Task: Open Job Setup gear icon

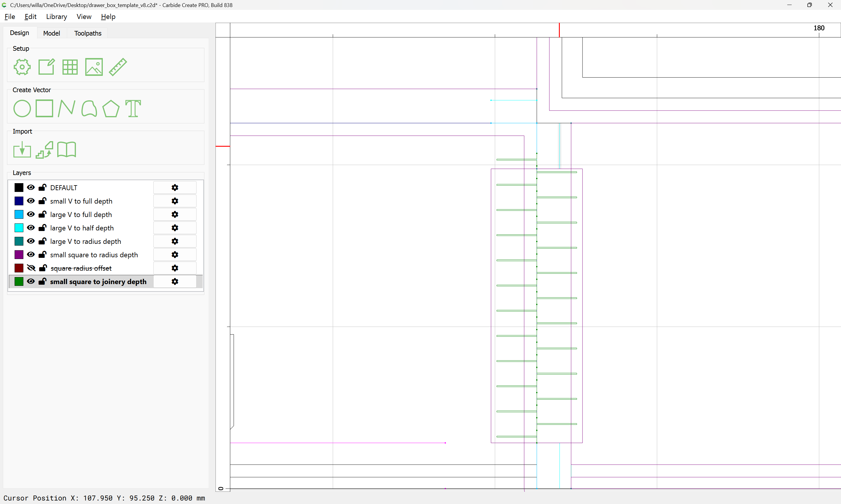Action: pyautogui.click(x=22, y=67)
